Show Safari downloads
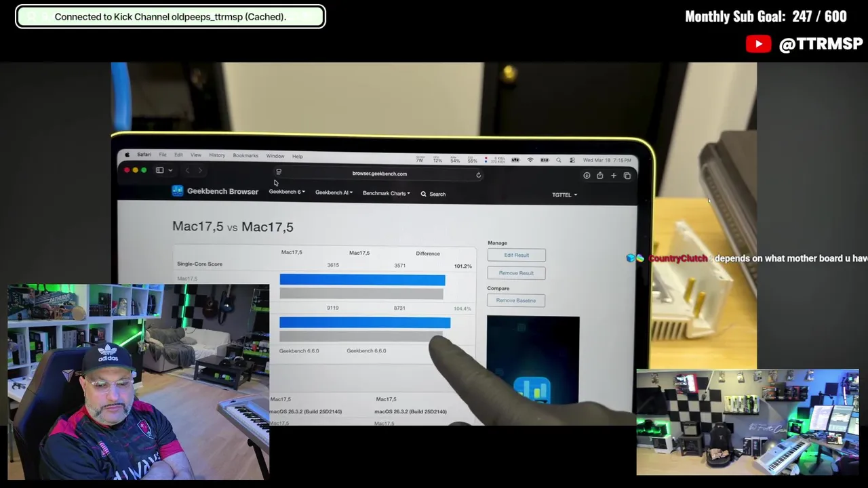The height and width of the screenshot is (488, 868). 587,176
